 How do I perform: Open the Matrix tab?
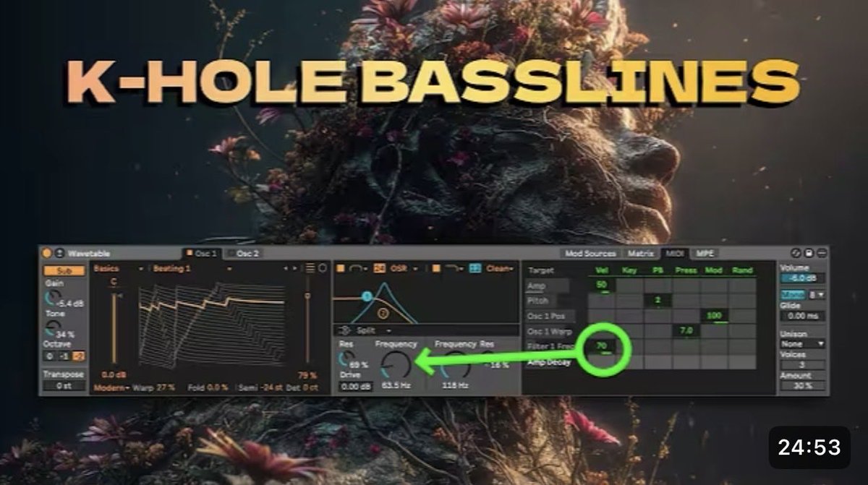pyautogui.click(x=640, y=254)
